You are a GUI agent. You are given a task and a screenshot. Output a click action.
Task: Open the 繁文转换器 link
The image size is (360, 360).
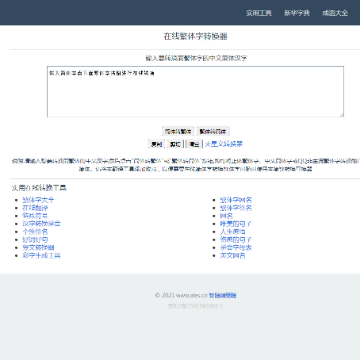[x=38, y=248]
